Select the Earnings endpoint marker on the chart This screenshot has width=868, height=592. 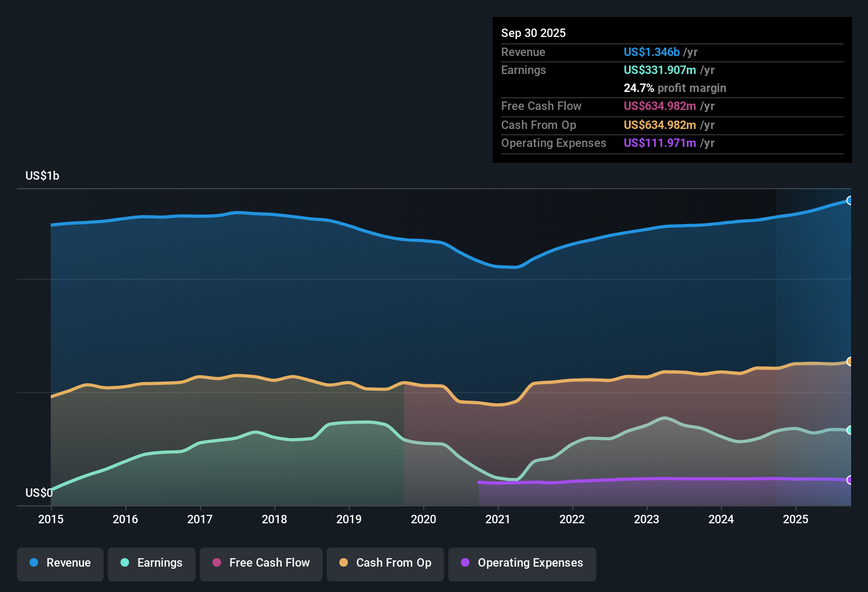[849, 431]
